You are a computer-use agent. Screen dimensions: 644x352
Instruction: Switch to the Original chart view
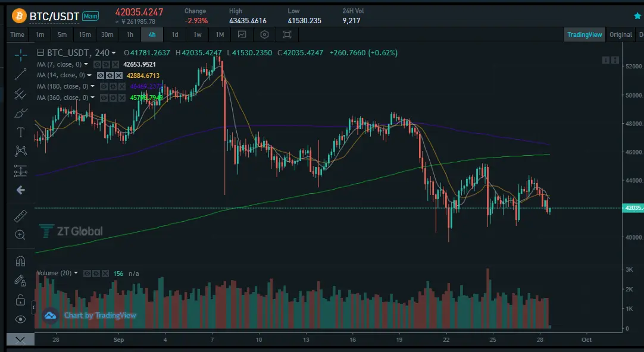pyautogui.click(x=621, y=34)
